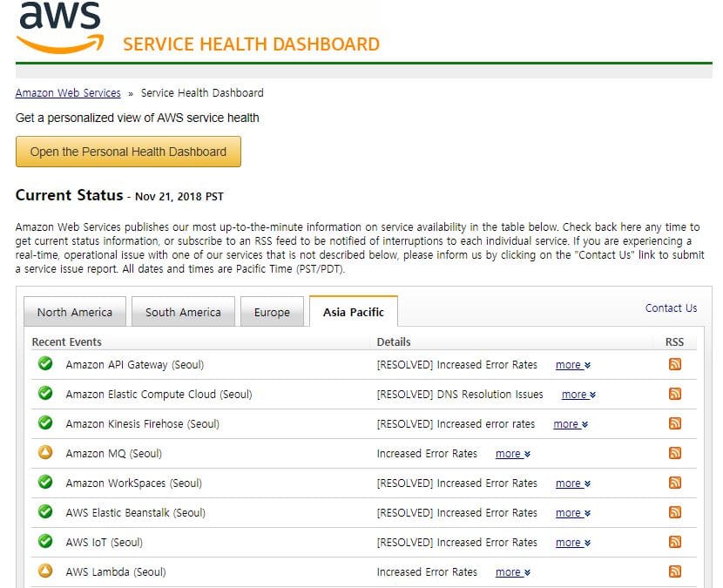The height and width of the screenshot is (588, 723).
Task: Click the Amazon MQ (Seoul) service name
Action: [114, 454]
